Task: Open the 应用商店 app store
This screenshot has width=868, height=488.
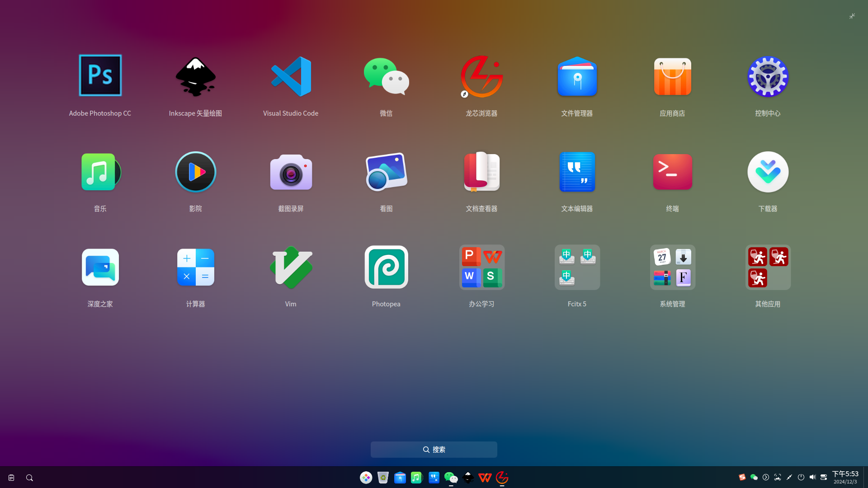Action: point(672,76)
